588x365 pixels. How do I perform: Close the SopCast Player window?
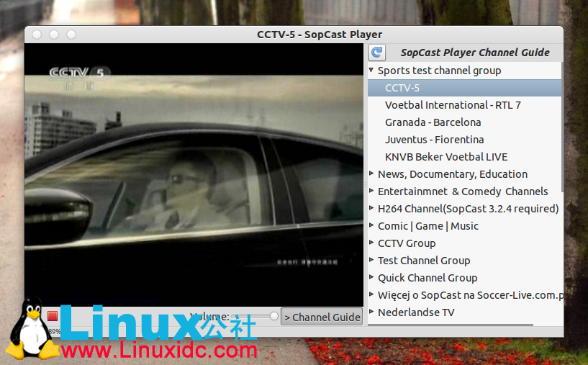tap(37, 35)
